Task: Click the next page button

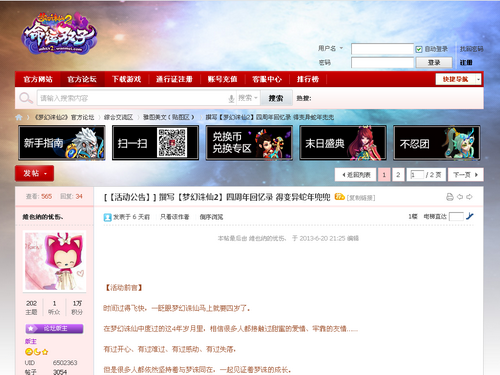Action: 466,175
